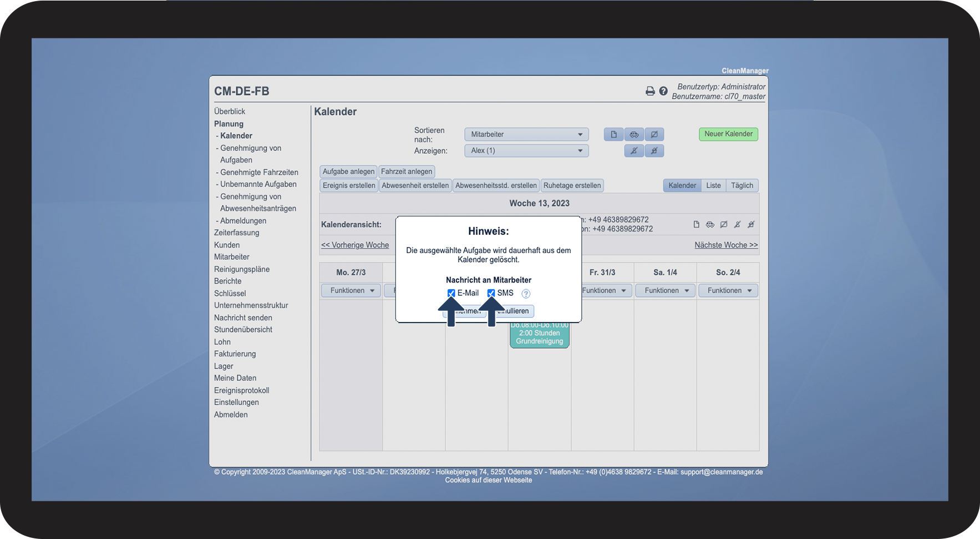Click the document icon in Kalenderansicht row
This screenshot has width=980, height=539.
[x=697, y=224]
